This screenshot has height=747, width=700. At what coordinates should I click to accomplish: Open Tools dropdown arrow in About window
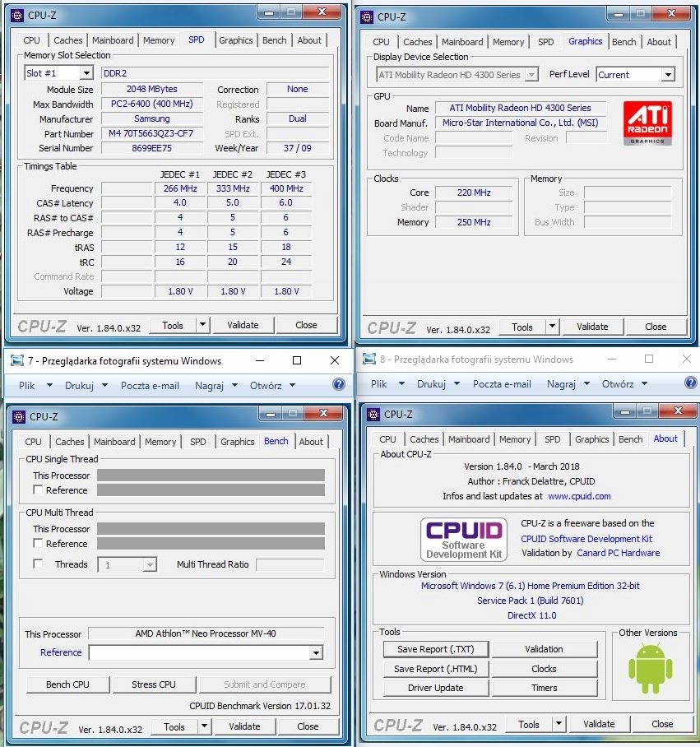pos(559,724)
